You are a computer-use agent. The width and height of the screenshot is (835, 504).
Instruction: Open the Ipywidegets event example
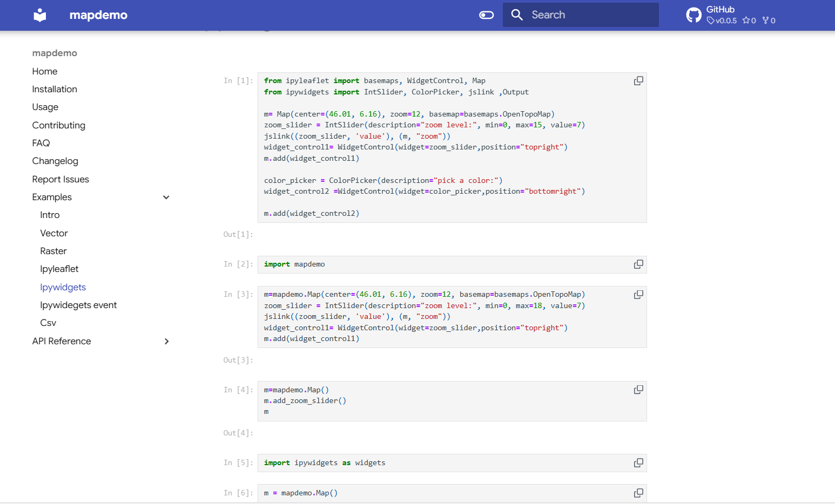tap(78, 305)
